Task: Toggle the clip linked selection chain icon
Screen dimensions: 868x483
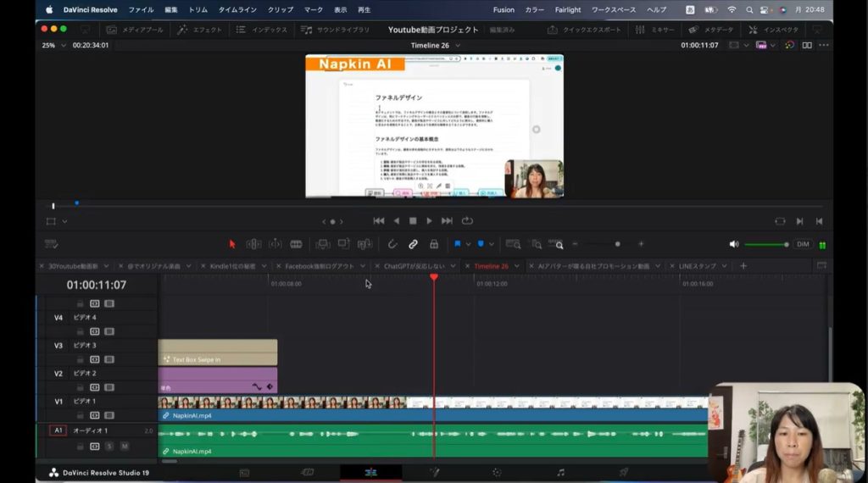Action: 413,244
